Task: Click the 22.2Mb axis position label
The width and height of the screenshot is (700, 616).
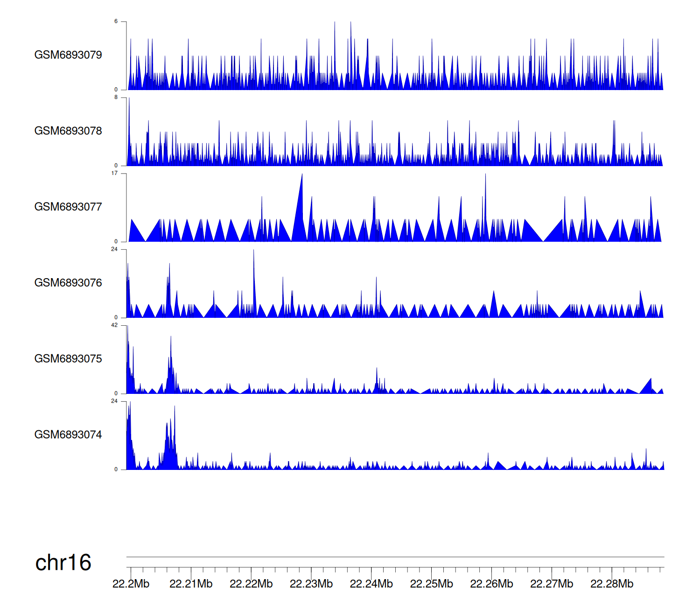Action: coord(131,584)
